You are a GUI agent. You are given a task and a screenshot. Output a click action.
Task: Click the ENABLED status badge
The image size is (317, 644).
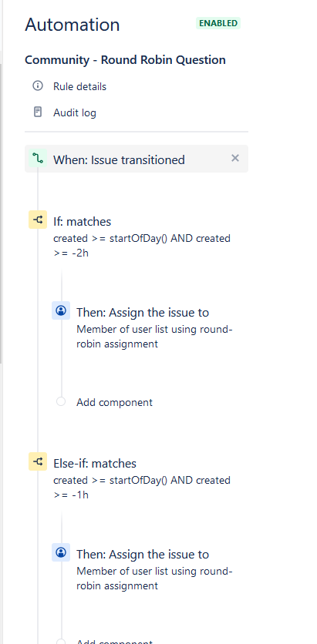(218, 23)
